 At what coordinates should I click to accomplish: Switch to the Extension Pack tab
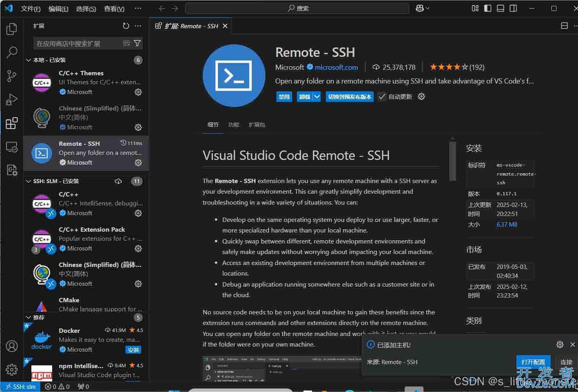pos(257,125)
